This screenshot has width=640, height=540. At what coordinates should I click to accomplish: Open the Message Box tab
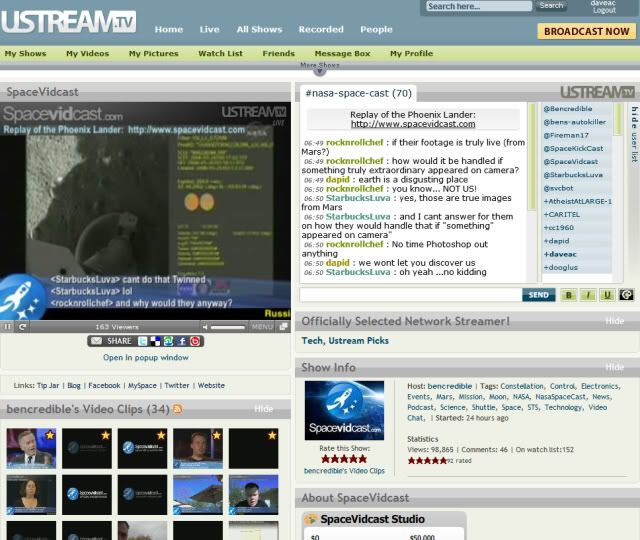tap(342, 53)
